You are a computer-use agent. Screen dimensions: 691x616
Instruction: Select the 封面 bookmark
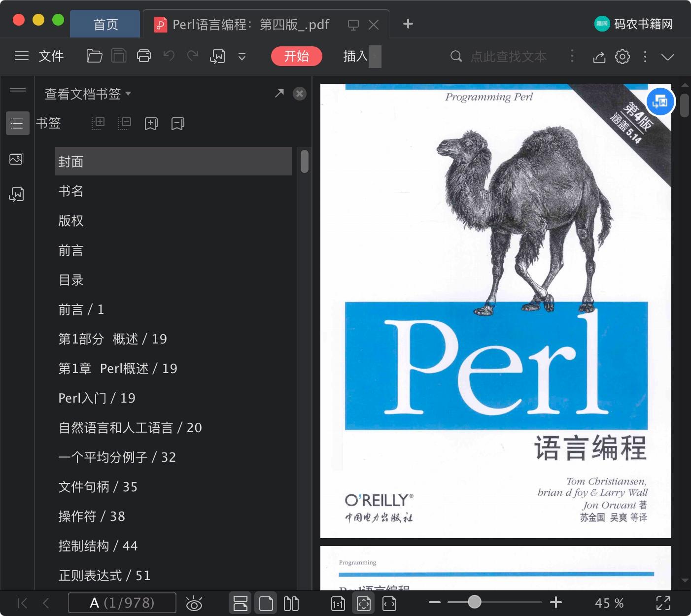pos(173,161)
